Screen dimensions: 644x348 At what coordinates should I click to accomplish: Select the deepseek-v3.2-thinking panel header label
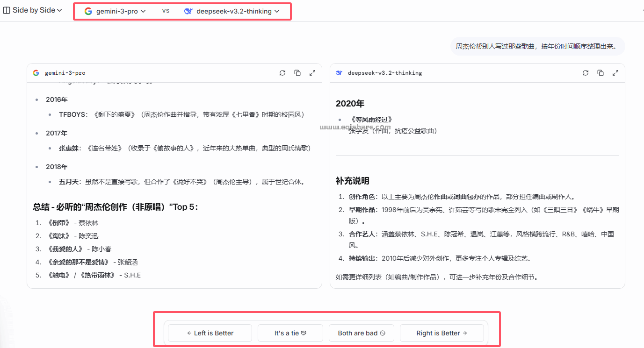click(x=384, y=72)
